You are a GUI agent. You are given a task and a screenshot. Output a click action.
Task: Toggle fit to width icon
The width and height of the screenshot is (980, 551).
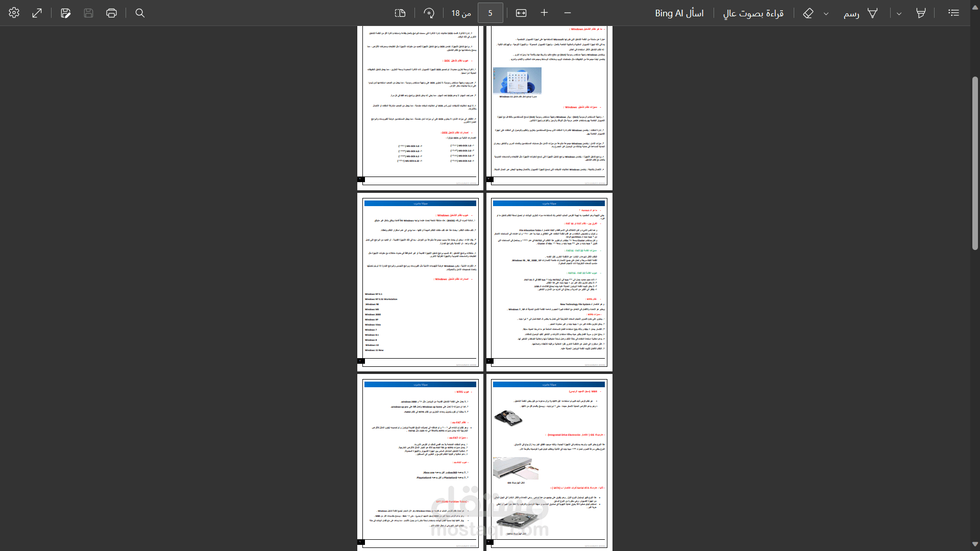coord(521,13)
